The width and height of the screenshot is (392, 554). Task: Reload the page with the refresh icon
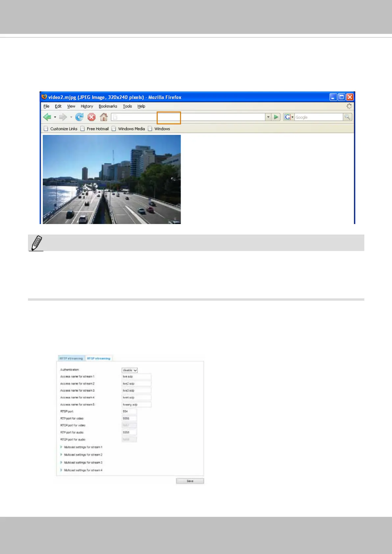(x=79, y=117)
